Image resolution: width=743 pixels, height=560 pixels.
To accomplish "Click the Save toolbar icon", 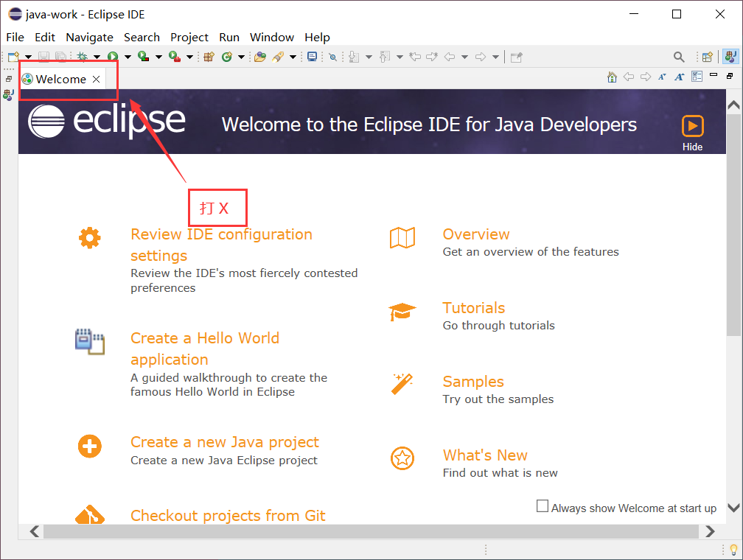I will click(x=43, y=57).
